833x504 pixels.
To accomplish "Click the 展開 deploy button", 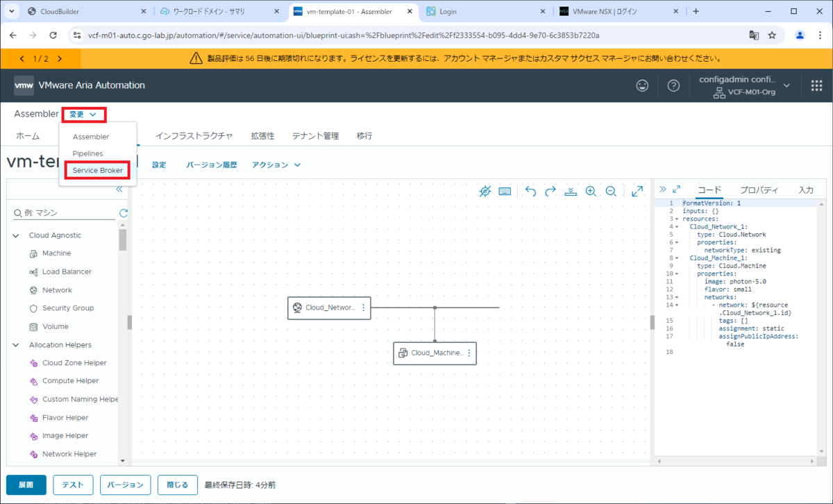I will pyautogui.click(x=26, y=485).
